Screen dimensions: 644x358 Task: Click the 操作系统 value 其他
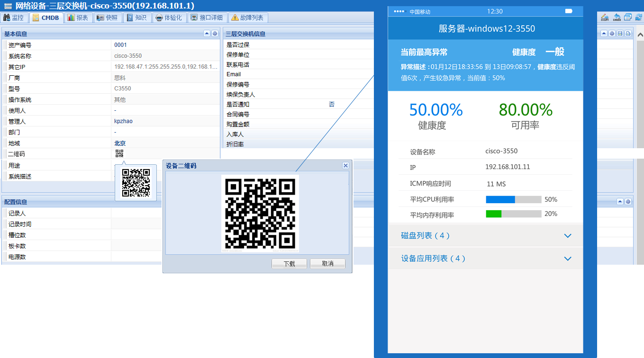(120, 99)
